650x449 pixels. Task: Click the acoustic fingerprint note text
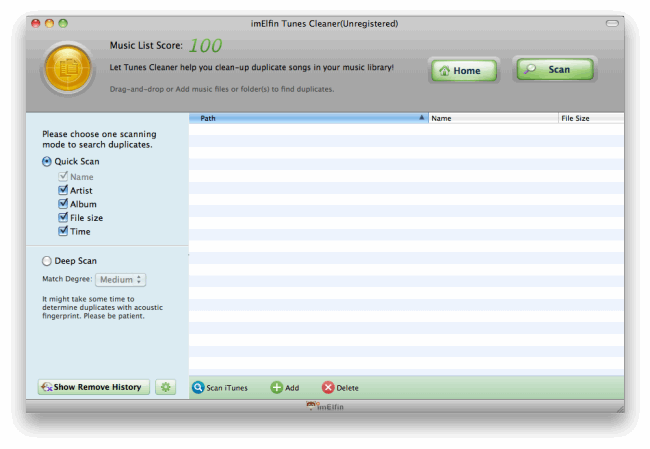click(x=102, y=307)
